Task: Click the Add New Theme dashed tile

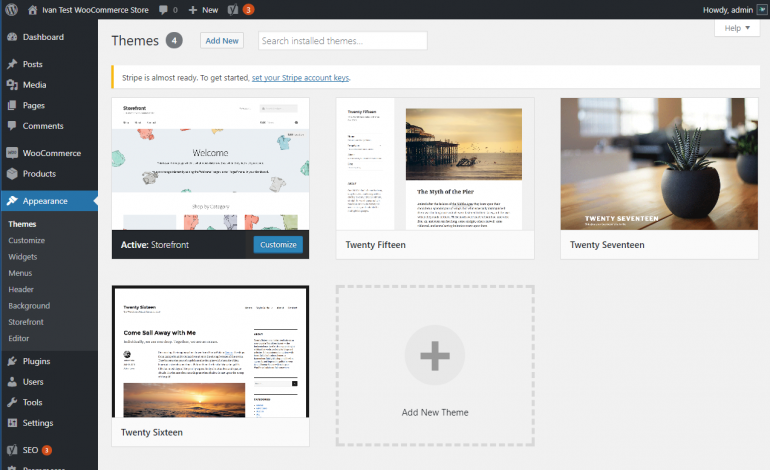Action: (435, 366)
